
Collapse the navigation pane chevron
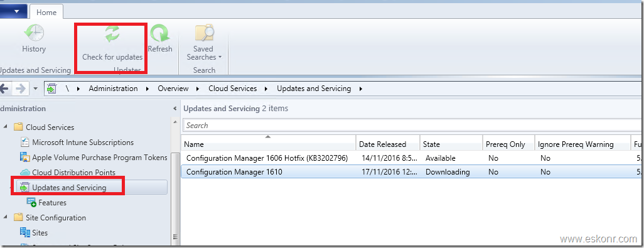(x=174, y=109)
